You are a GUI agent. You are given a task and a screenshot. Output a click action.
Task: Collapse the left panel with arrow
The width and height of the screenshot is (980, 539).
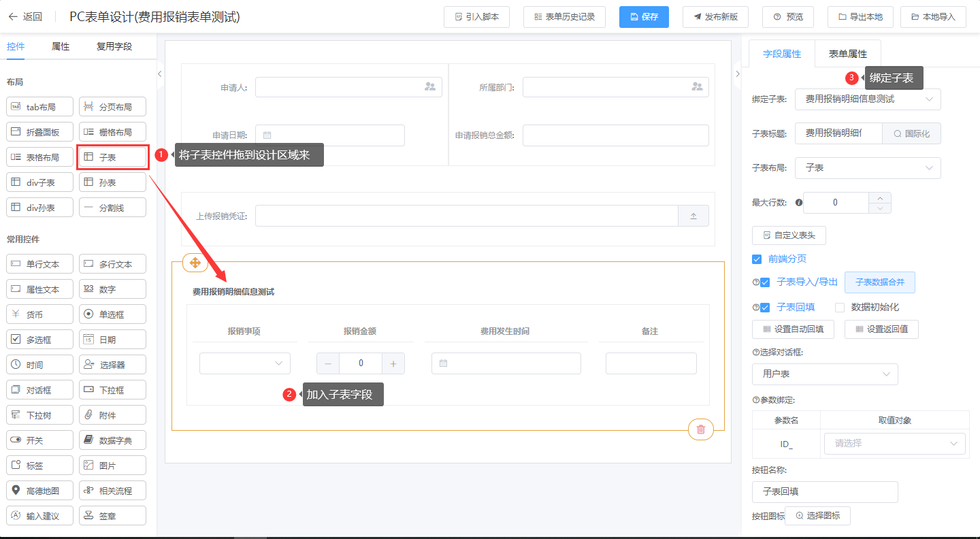point(159,73)
